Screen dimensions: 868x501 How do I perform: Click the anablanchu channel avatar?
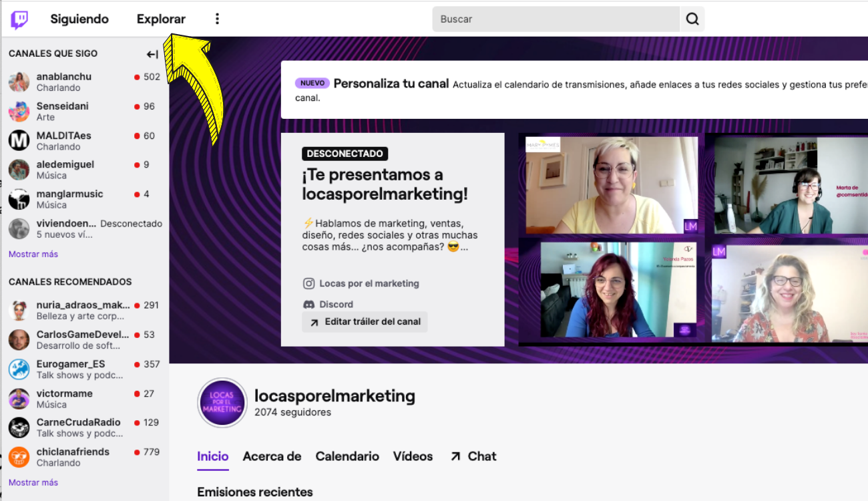point(18,81)
